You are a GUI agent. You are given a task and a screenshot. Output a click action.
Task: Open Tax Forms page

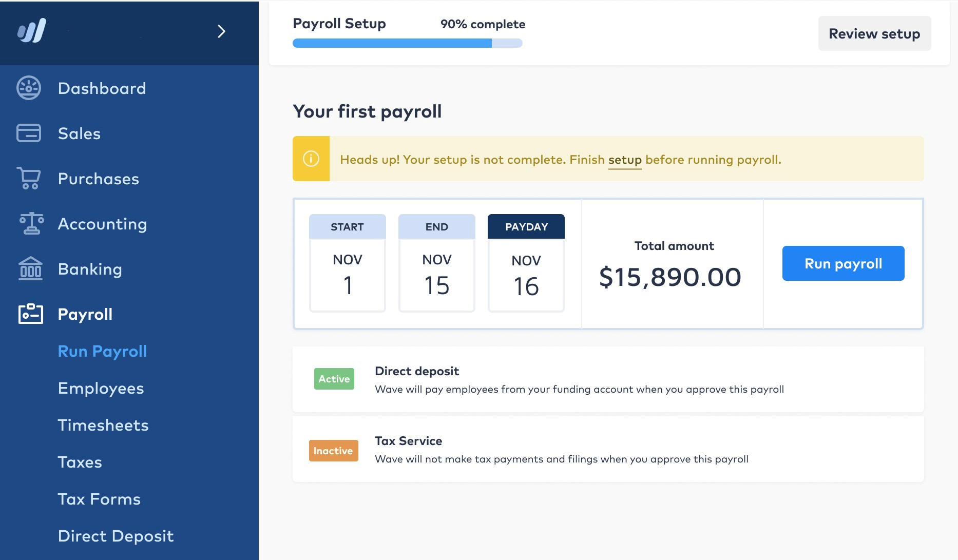99,499
